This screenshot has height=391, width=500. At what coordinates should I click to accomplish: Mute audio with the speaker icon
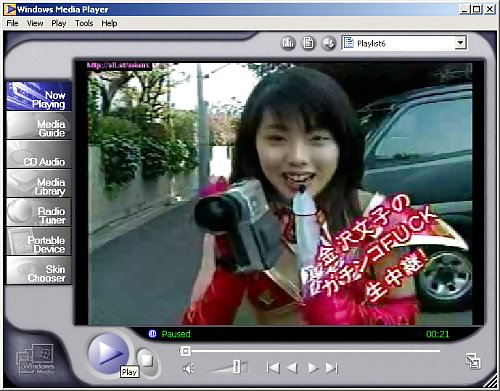(x=189, y=369)
